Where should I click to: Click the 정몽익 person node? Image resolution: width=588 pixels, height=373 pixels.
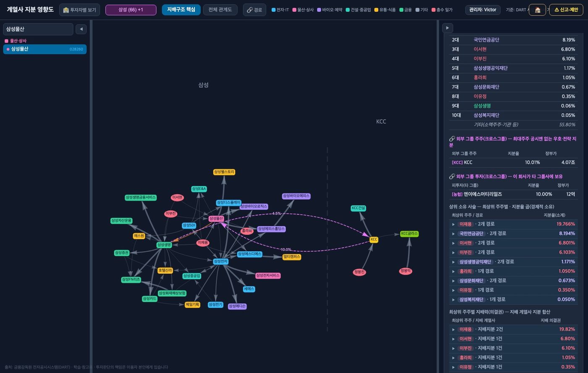pyautogui.click(x=405, y=271)
